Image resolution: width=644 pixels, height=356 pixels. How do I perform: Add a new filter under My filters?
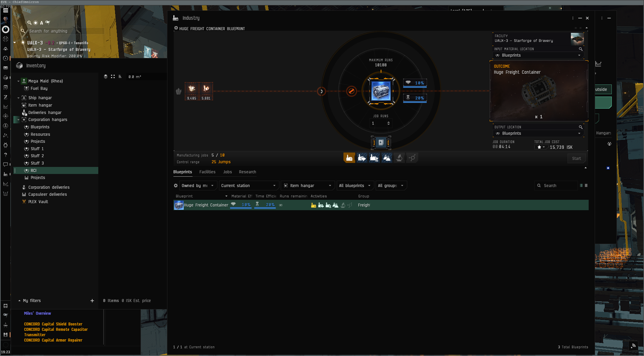pos(92,301)
